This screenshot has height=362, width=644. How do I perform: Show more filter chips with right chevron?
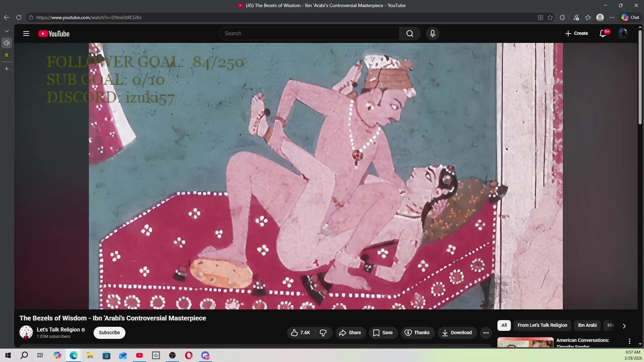624,326
